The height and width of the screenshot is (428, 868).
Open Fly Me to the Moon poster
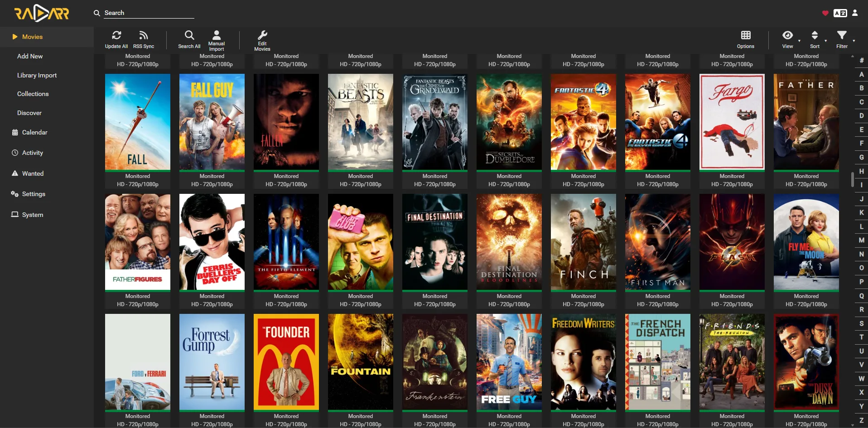point(806,242)
